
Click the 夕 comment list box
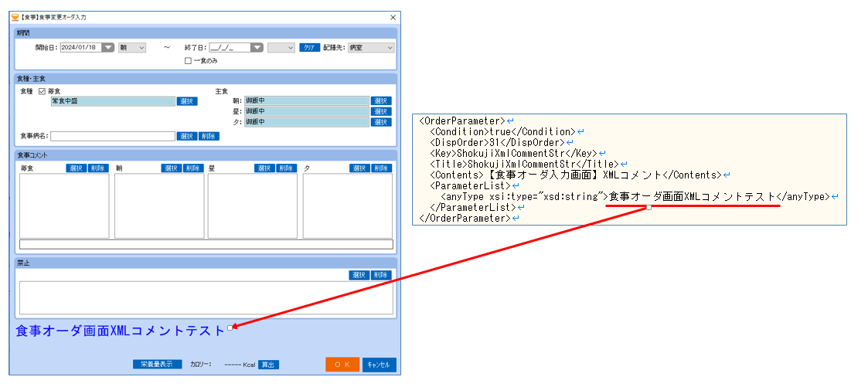[x=348, y=206]
